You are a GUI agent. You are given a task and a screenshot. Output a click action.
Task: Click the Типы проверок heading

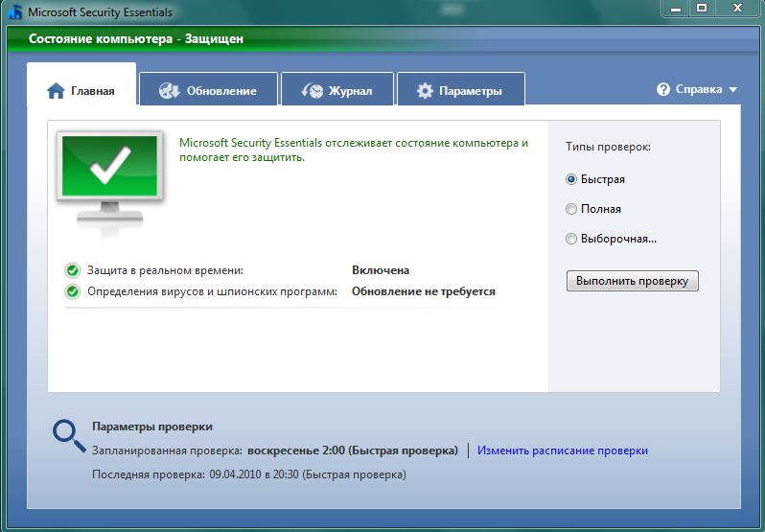(608, 147)
